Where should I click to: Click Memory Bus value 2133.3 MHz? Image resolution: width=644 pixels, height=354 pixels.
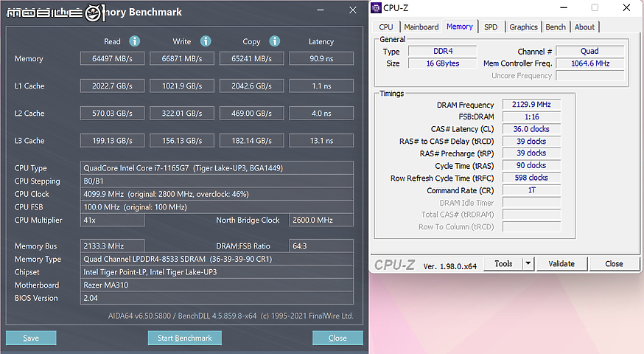coord(112,246)
